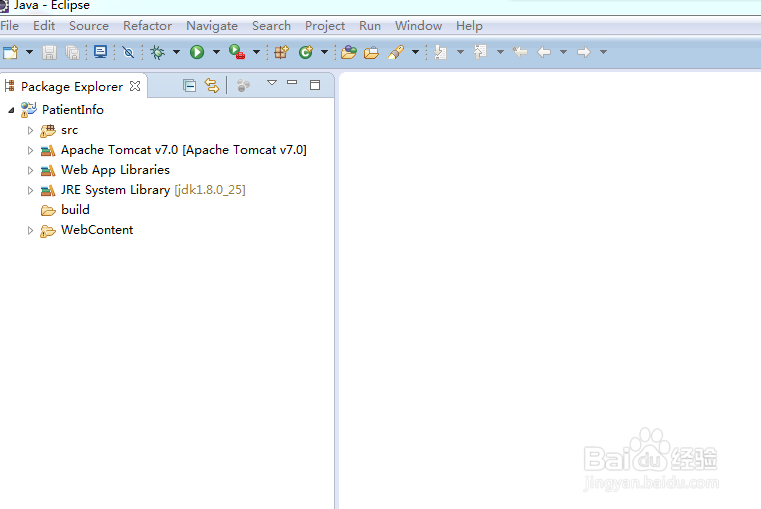The height and width of the screenshot is (509, 761).
Task: Click the Search flashlight icon
Action: tap(396, 52)
